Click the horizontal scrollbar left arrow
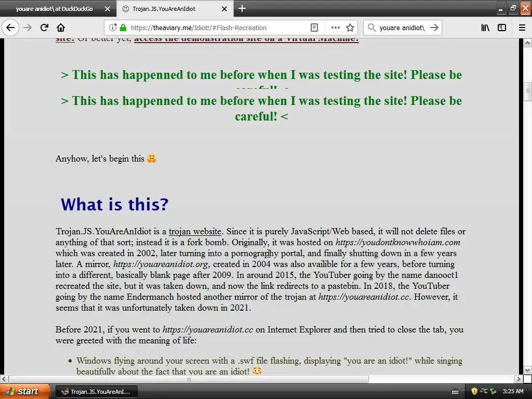The height and width of the screenshot is (399, 532). tap(4, 379)
